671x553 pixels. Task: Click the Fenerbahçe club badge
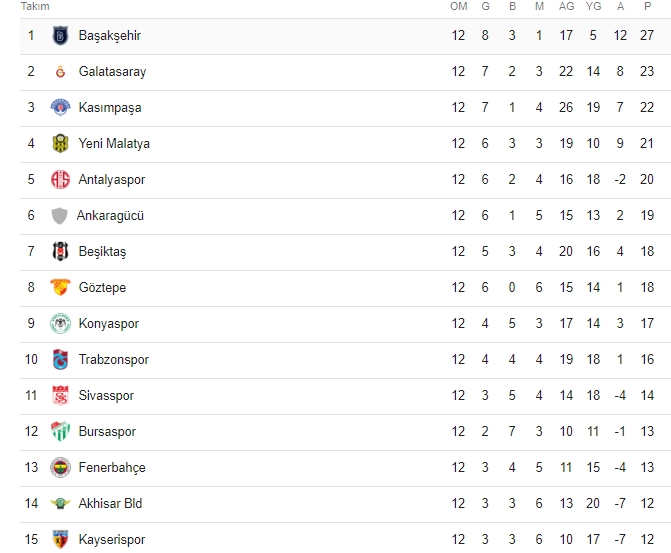click(60, 468)
